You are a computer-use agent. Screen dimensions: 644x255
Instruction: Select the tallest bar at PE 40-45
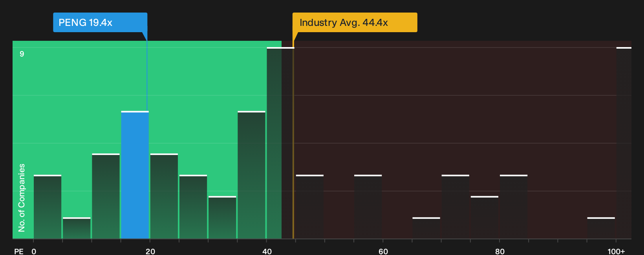pyautogui.click(x=280, y=143)
